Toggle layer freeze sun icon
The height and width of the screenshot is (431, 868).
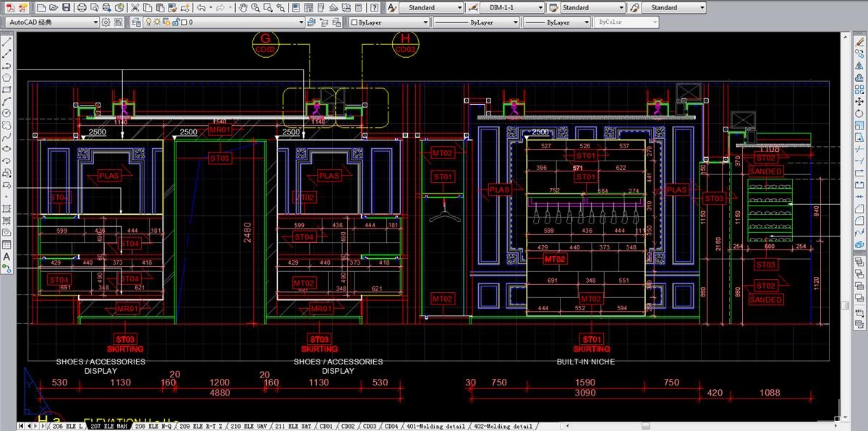(x=158, y=22)
